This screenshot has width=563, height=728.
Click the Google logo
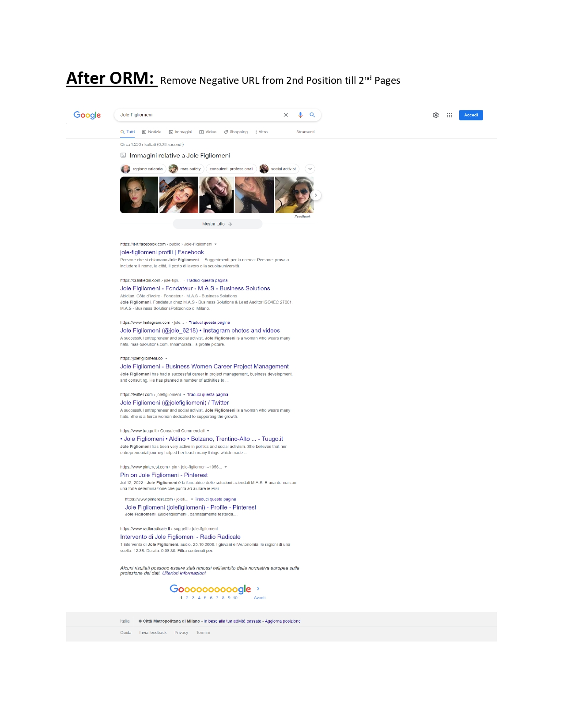coord(87,115)
